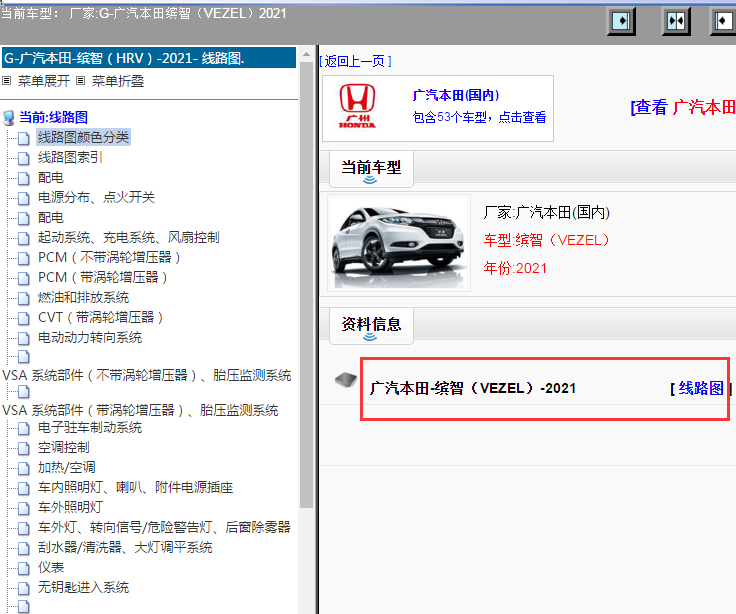
Task: Select 线路图索引 tree item
Action: pyautogui.click(x=70, y=157)
